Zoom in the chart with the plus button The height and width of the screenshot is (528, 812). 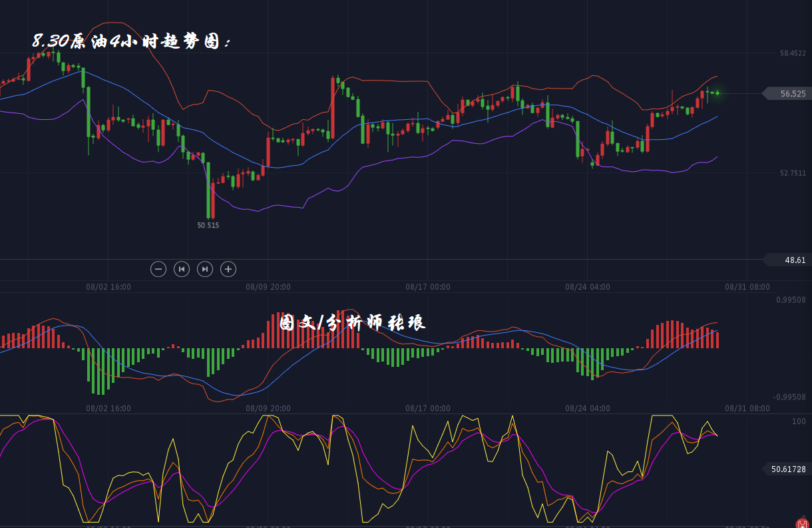pyautogui.click(x=228, y=269)
